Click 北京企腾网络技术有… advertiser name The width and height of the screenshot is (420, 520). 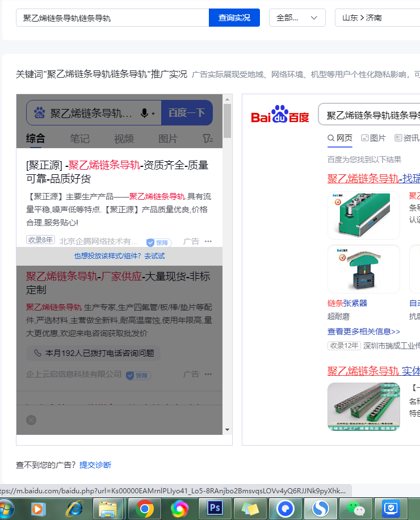click(x=99, y=241)
